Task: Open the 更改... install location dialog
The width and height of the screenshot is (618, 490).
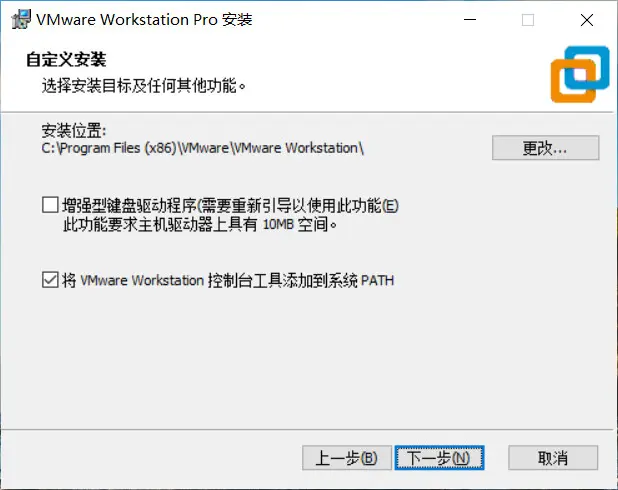Action: (x=545, y=148)
